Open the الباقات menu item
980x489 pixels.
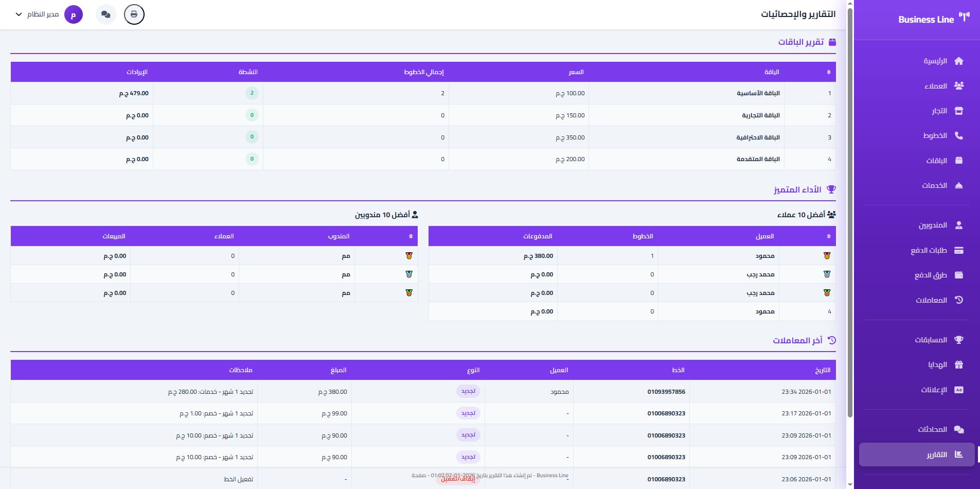coord(936,161)
